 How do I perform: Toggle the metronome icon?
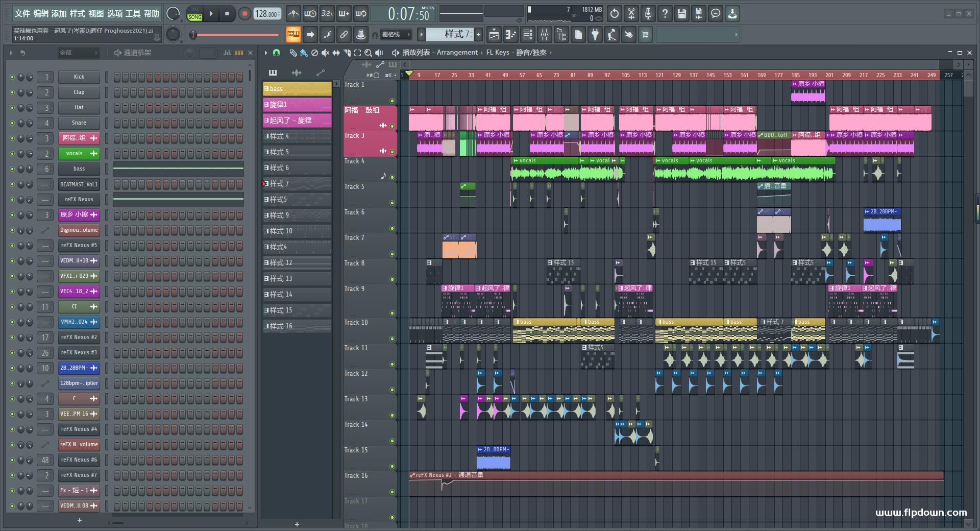(293, 14)
